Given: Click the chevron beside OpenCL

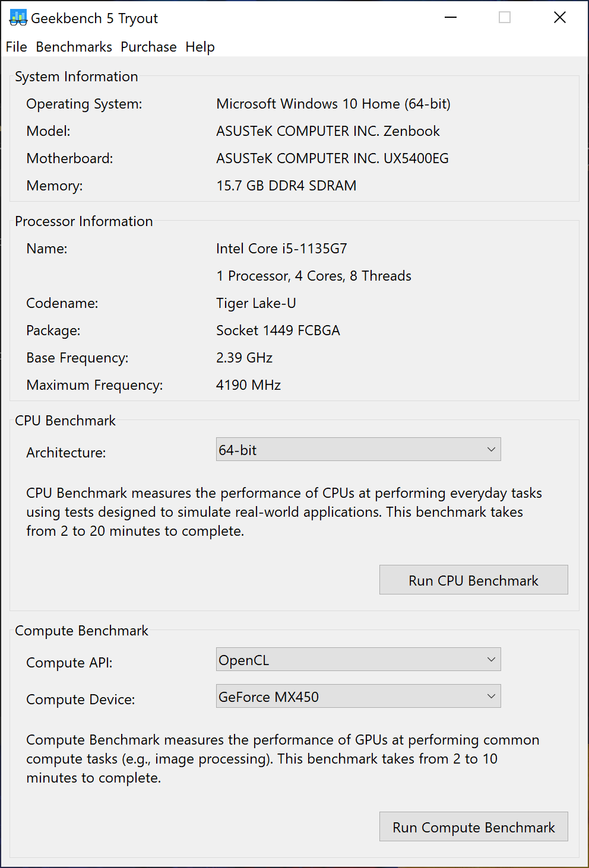Looking at the screenshot, I should point(490,659).
